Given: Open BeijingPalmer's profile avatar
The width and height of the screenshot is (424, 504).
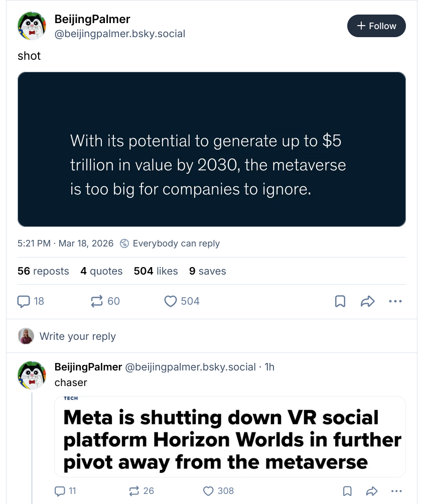Looking at the screenshot, I should coord(32,26).
